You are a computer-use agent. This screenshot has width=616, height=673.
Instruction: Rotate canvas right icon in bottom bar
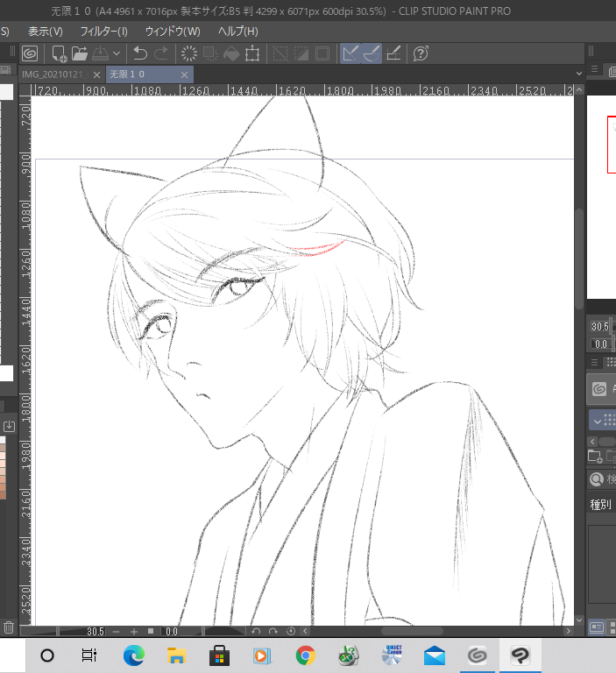pyautogui.click(x=273, y=631)
